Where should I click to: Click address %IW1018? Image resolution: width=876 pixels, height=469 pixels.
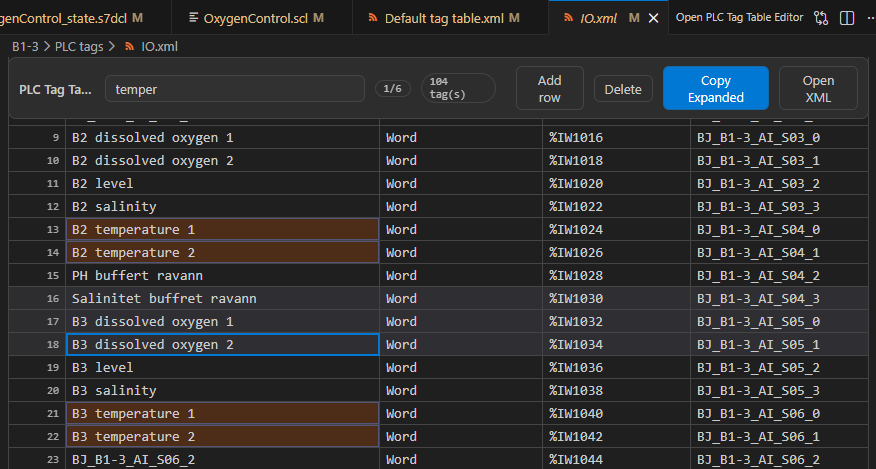click(575, 160)
